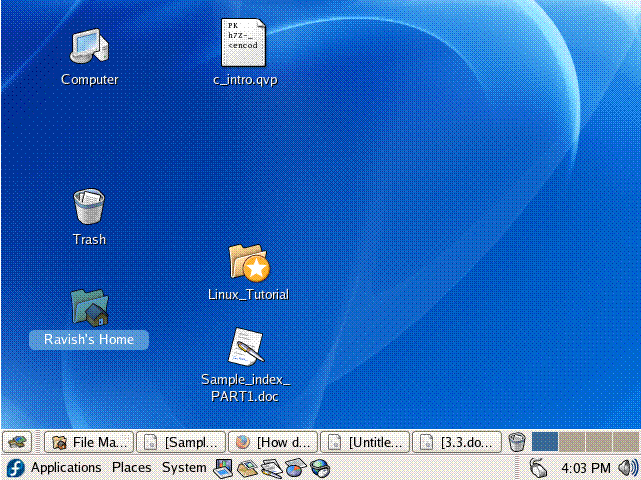The image size is (641, 480).
Task: Click the volume speaker icon
Action: click(x=628, y=467)
